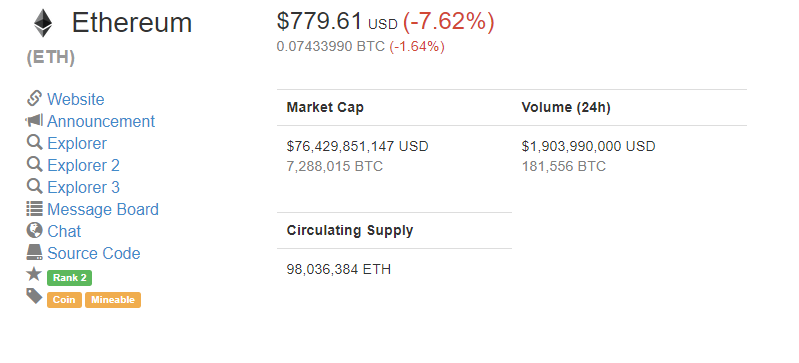
Task: Open the Source Code link
Action: tap(94, 253)
